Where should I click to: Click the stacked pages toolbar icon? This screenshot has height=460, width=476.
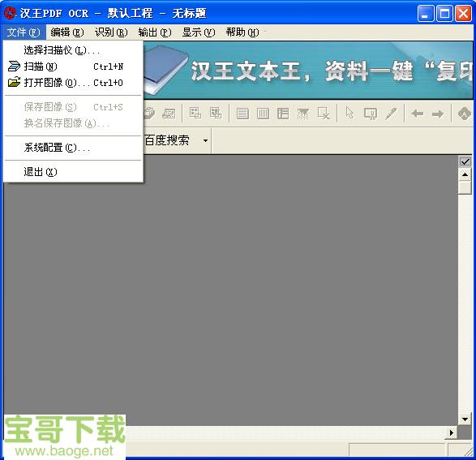point(149,114)
